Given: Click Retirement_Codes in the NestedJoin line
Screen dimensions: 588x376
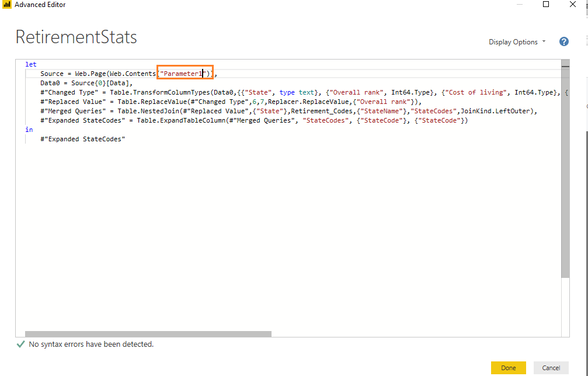Looking at the screenshot, I should [322, 112].
